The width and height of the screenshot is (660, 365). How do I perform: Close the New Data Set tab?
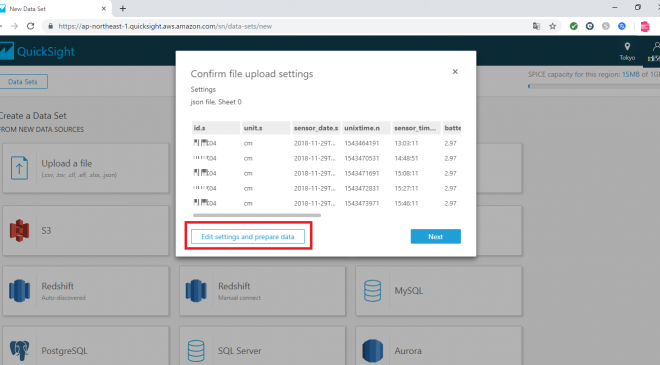coord(104,8)
